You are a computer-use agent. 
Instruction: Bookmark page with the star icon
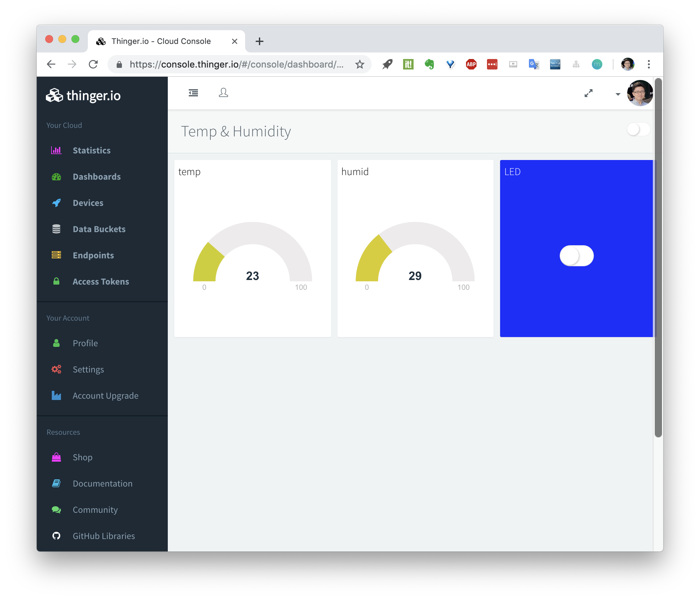point(360,64)
